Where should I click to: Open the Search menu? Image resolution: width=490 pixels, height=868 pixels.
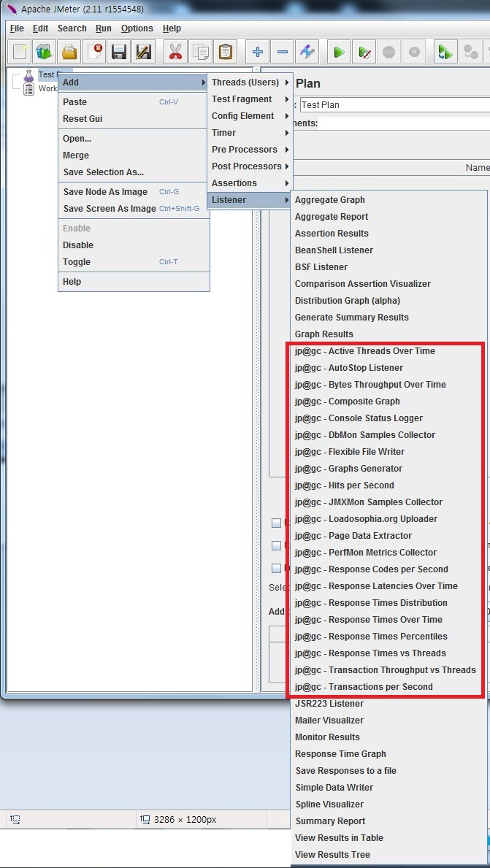[72, 28]
